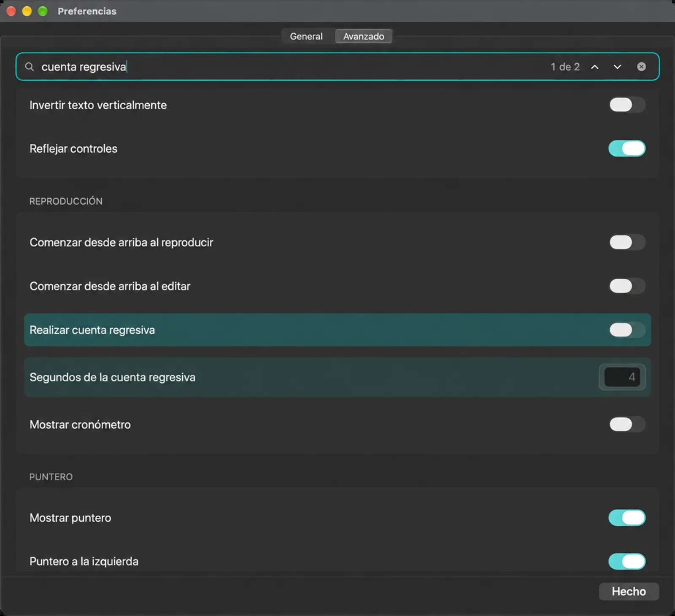Click the 'Comenzar desde arriba al reproducir' label
Viewport: 675px width, 616px height.
click(121, 243)
